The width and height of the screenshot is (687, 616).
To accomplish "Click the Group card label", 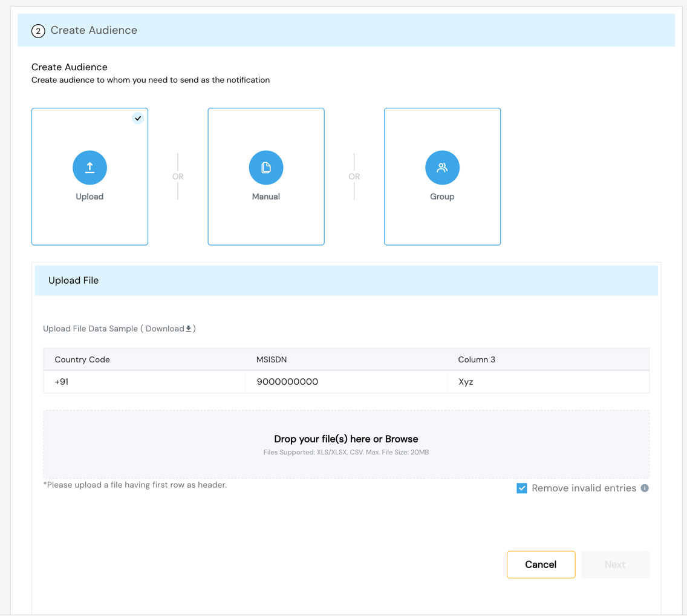I will (442, 197).
